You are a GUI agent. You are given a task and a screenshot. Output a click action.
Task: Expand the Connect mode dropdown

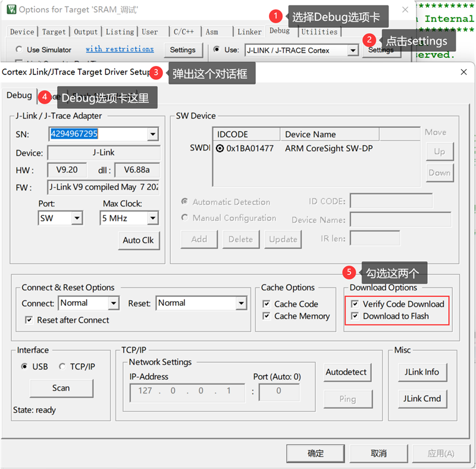pyautogui.click(x=113, y=304)
